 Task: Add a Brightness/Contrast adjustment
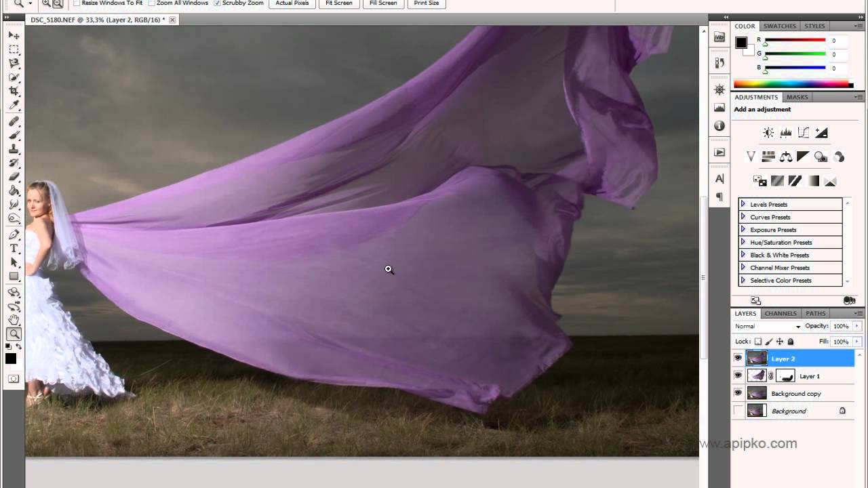click(x=768, y=133)
